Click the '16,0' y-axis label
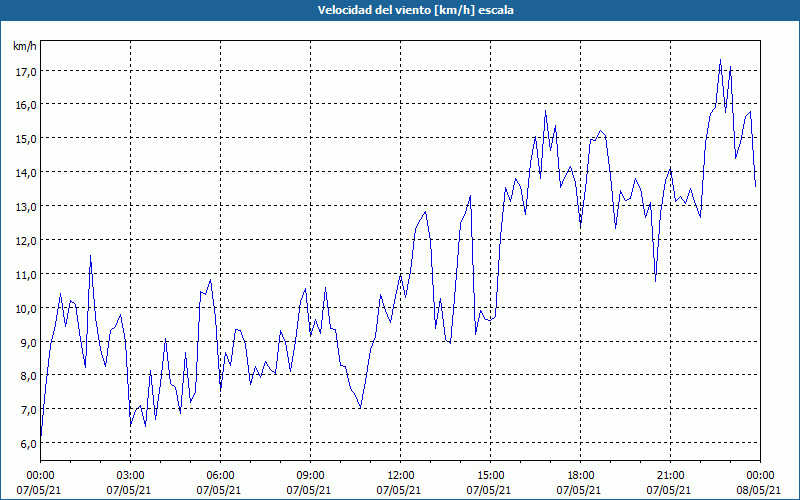This screenshot has height=500, width=800. (x=26, y=105)
